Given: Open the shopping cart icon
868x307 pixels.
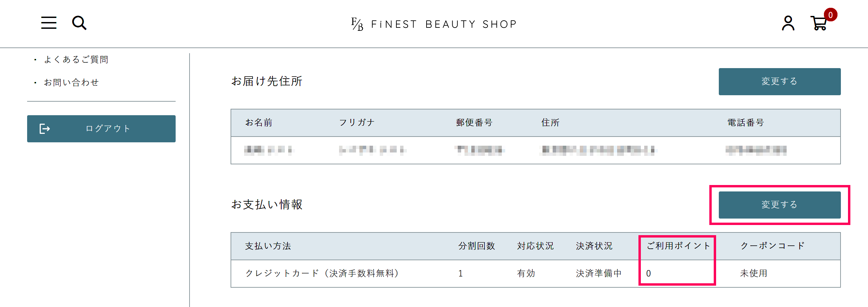Looking at the screenshot, I should point(818,24).
